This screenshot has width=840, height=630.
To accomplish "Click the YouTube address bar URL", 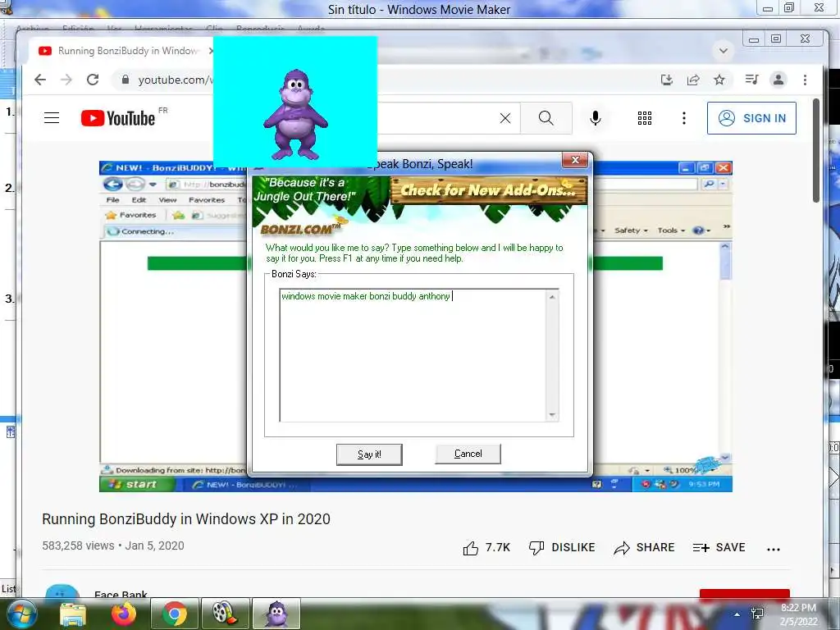I will click(x=176, y=80).
